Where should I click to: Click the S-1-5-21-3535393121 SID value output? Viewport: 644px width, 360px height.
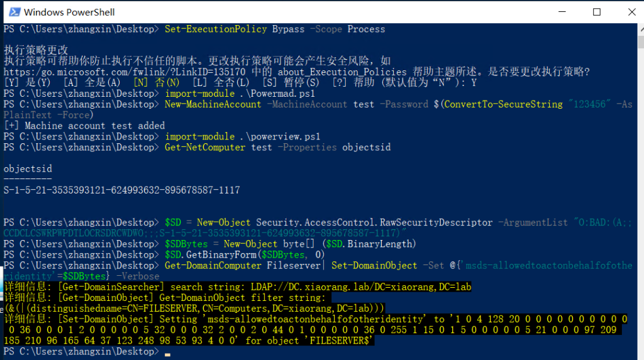121,190
